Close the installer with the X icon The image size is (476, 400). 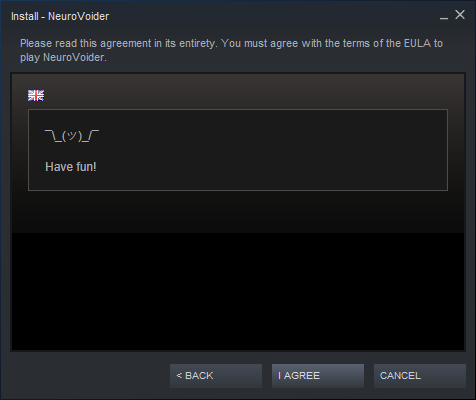pyautogui.click(x=460, y=15)
